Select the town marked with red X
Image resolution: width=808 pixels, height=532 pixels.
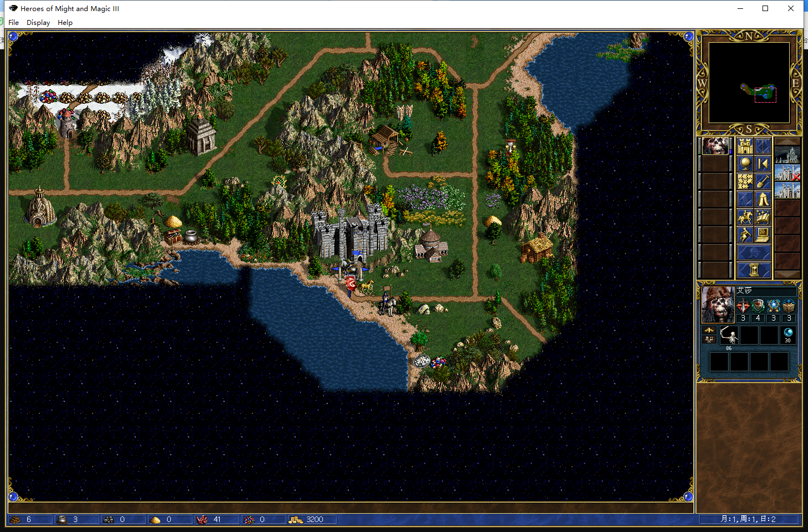[787, 173]
